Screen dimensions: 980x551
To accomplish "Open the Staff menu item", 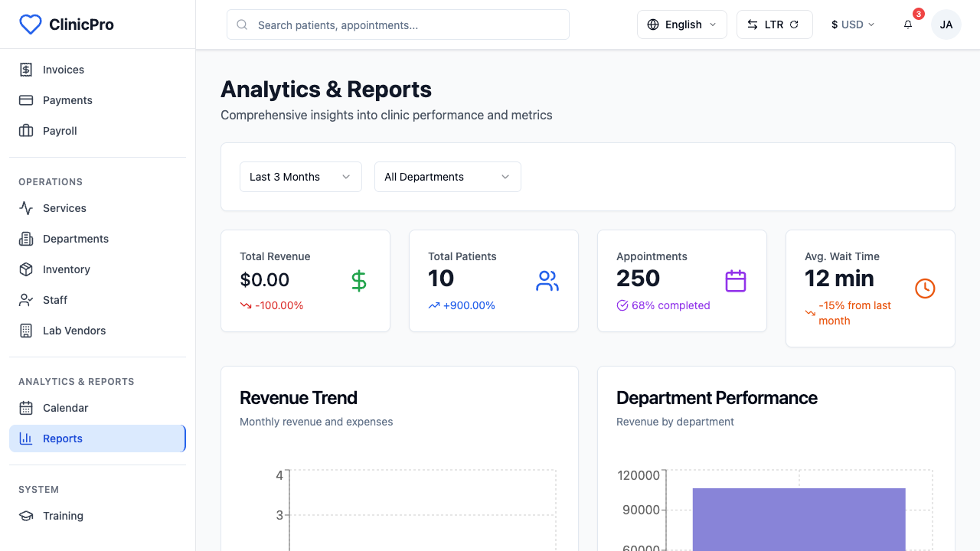I will 98,300.
